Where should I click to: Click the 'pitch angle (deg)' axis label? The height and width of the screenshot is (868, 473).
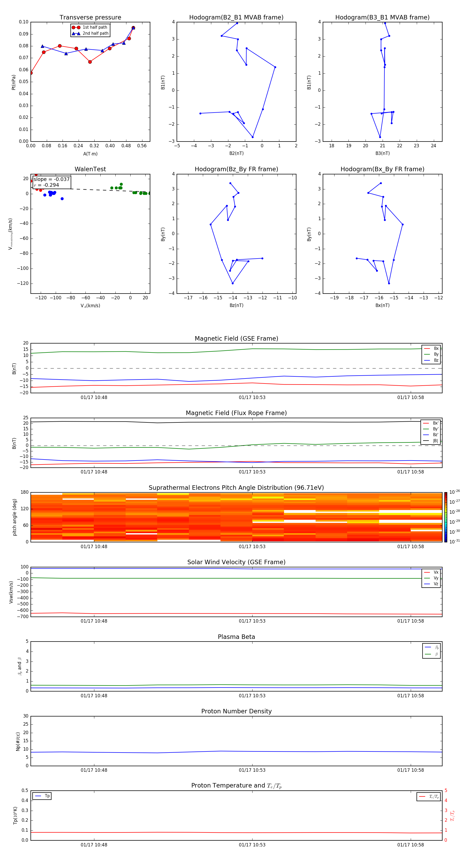[x=15, y=517]
